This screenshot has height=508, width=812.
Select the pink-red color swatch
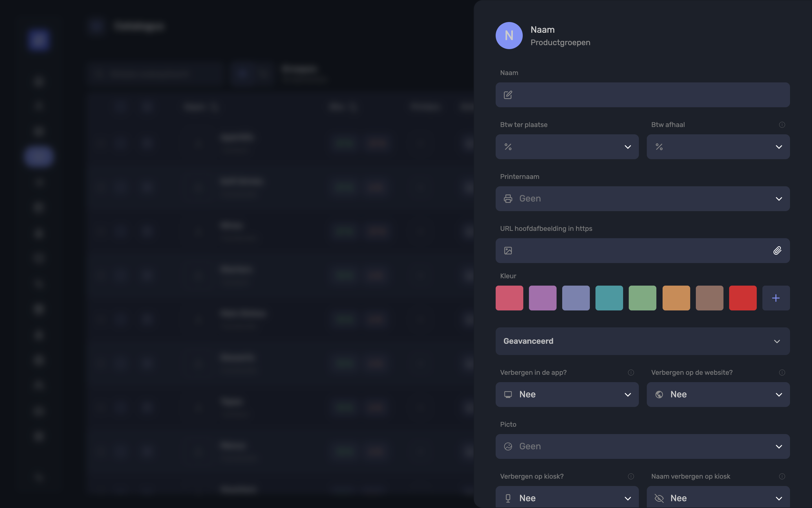point(509,298)
